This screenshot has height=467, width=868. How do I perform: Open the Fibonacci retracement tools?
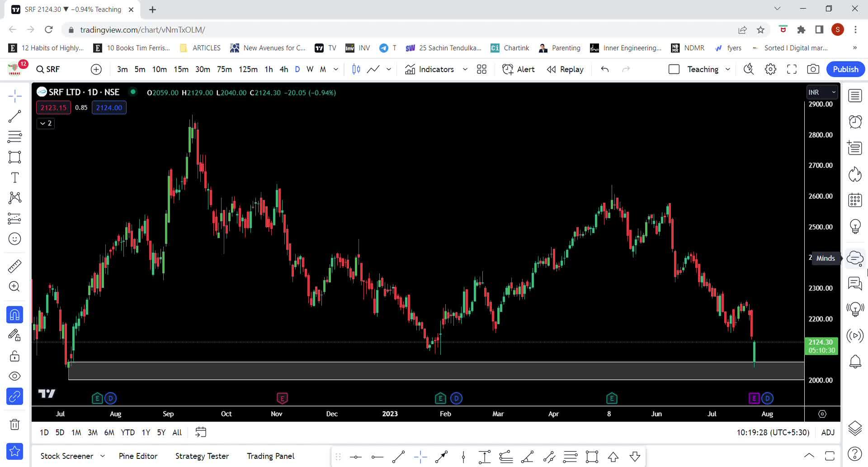point(15,137)
